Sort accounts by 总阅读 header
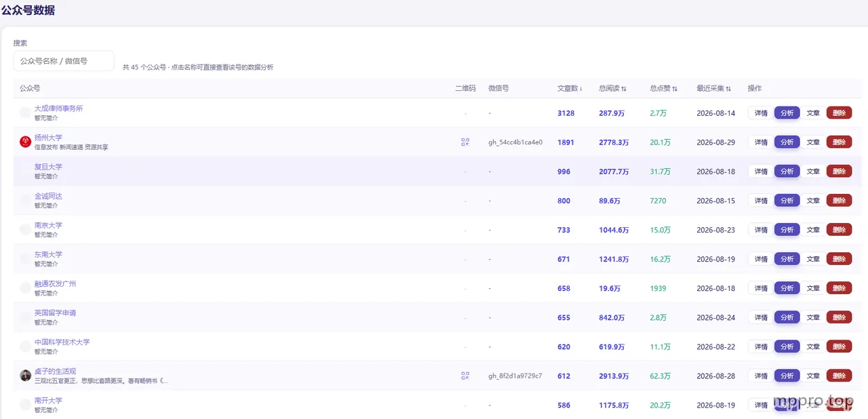This screenshot has width=868, height=419. (612, 89)
